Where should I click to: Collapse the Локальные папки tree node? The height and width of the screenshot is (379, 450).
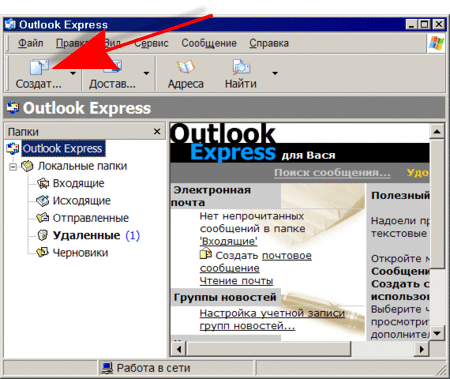[13, 166]
